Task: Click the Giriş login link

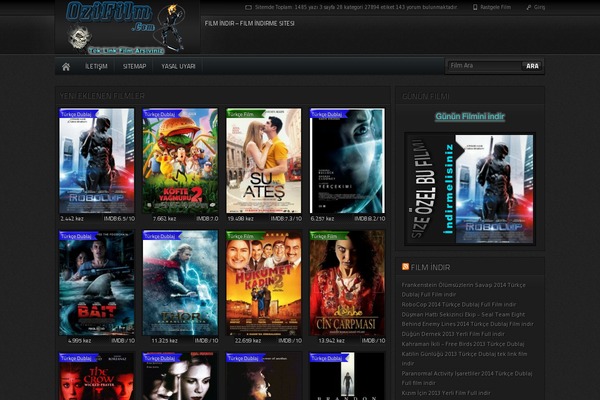Action: (539, 7)
